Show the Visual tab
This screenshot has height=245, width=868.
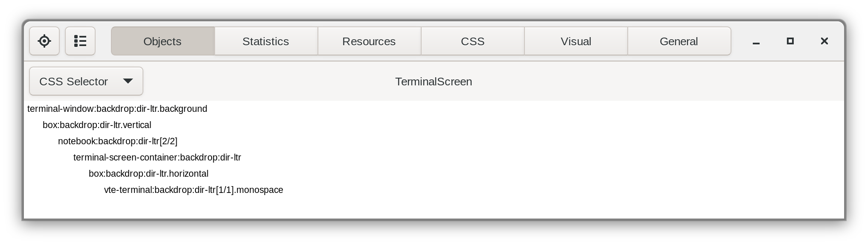(x=576, y=41)
